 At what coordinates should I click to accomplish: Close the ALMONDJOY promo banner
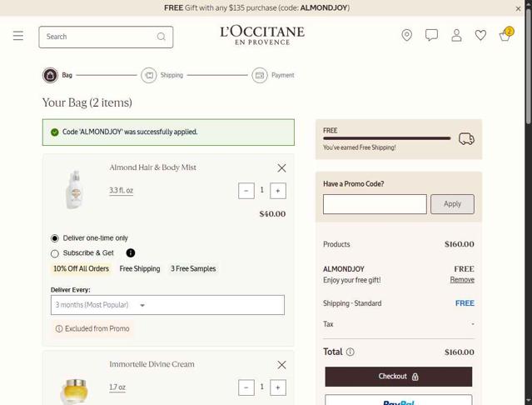point(518,9)
